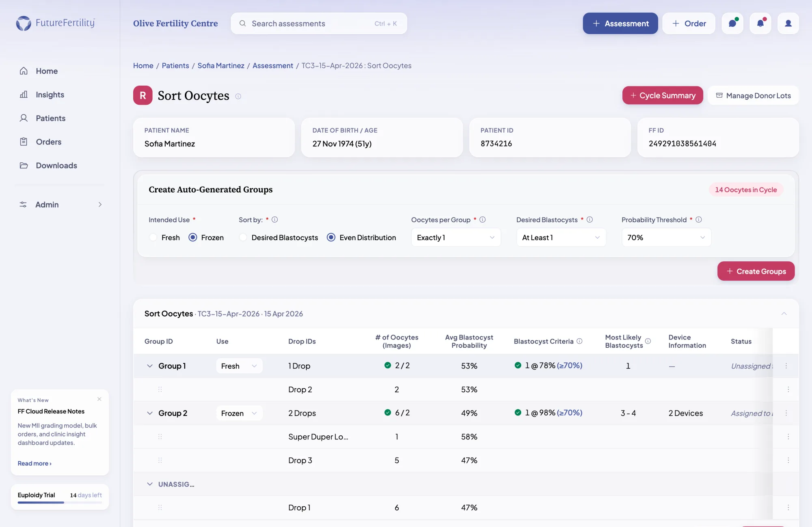Open the Cycle Summary

(x=663, y=95)
